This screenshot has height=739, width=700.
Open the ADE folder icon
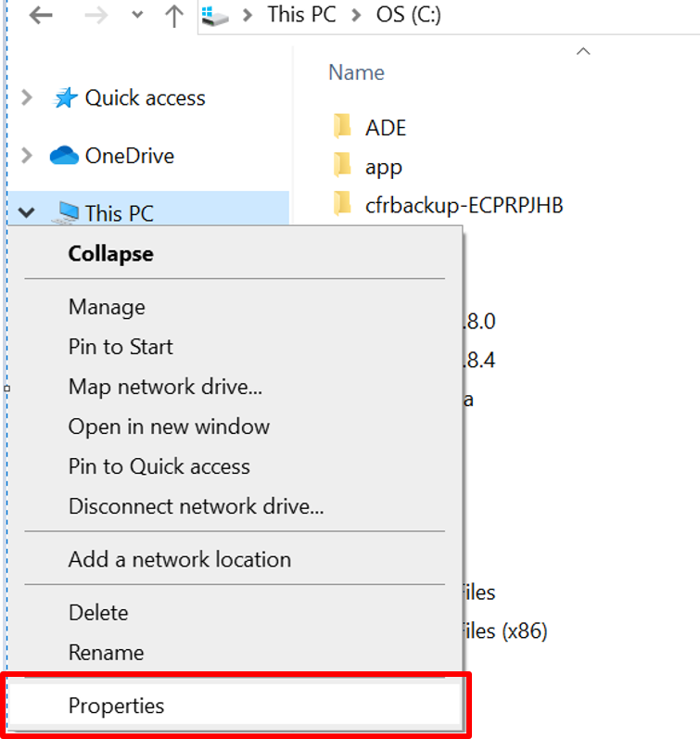click(343, 127)
